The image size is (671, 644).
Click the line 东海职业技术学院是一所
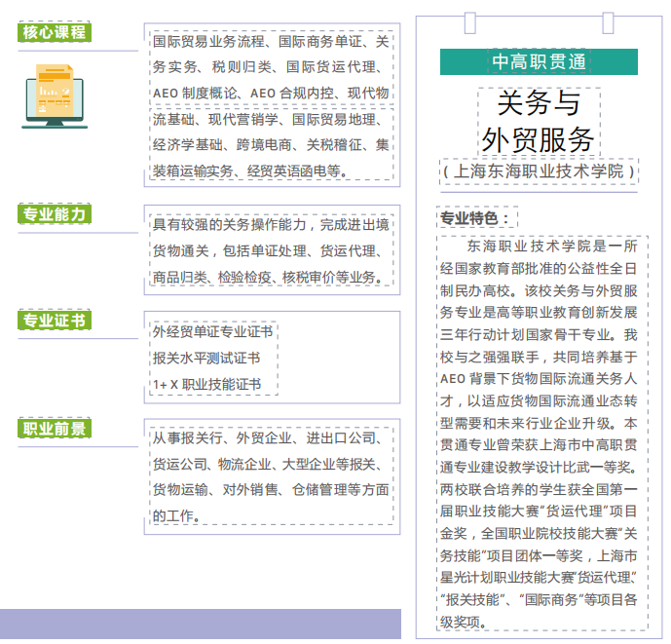pos(552,246)
